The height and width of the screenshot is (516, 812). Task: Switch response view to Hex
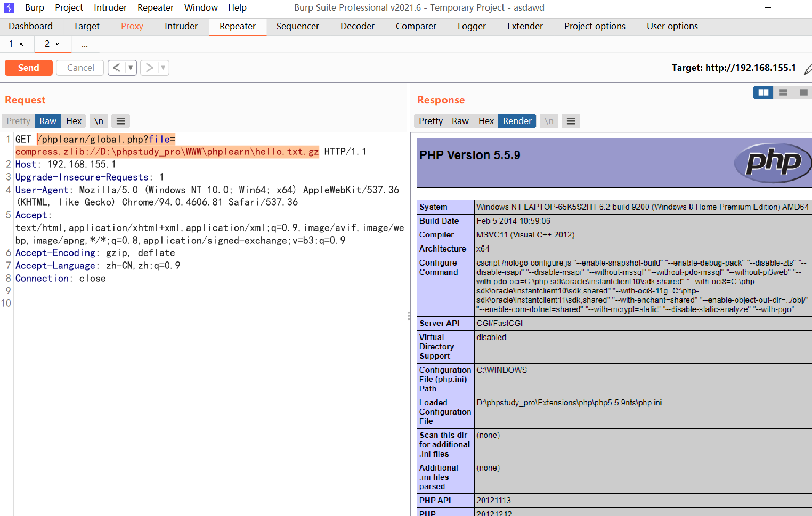(x=486, y=121)
